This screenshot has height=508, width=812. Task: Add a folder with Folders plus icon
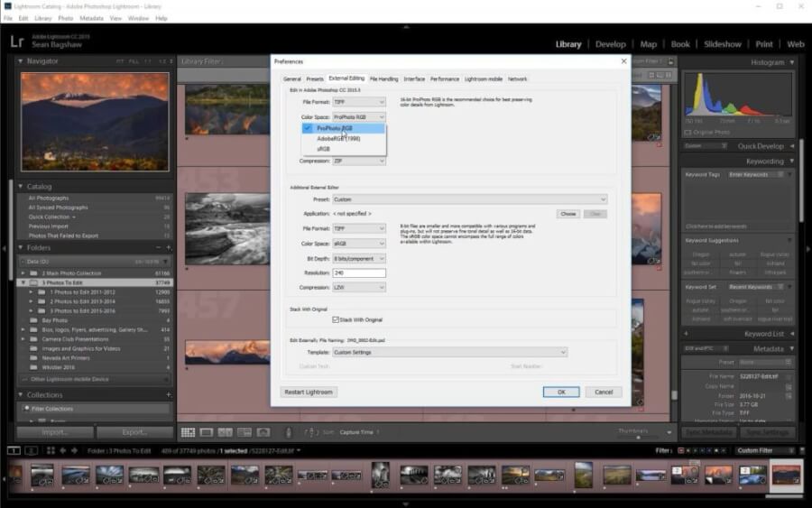[169, 247]
